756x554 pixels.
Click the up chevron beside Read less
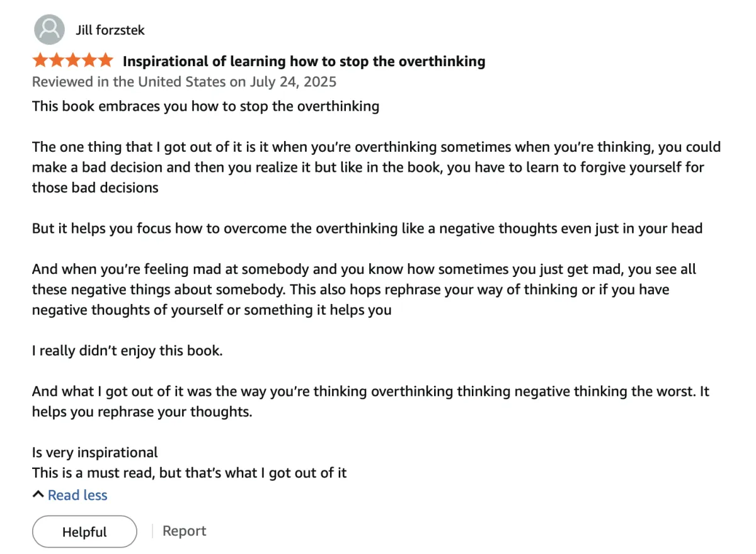click(x=38, y=495)
